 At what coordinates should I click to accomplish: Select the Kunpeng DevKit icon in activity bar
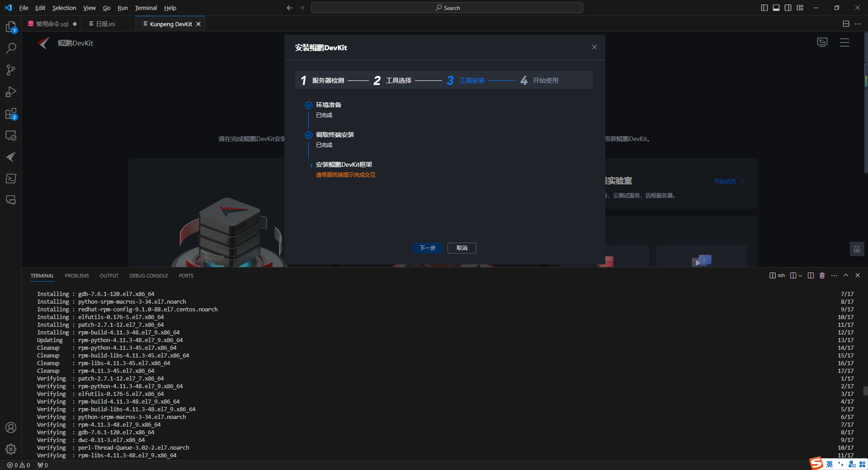pyautogui.click(x=11, y=157)
